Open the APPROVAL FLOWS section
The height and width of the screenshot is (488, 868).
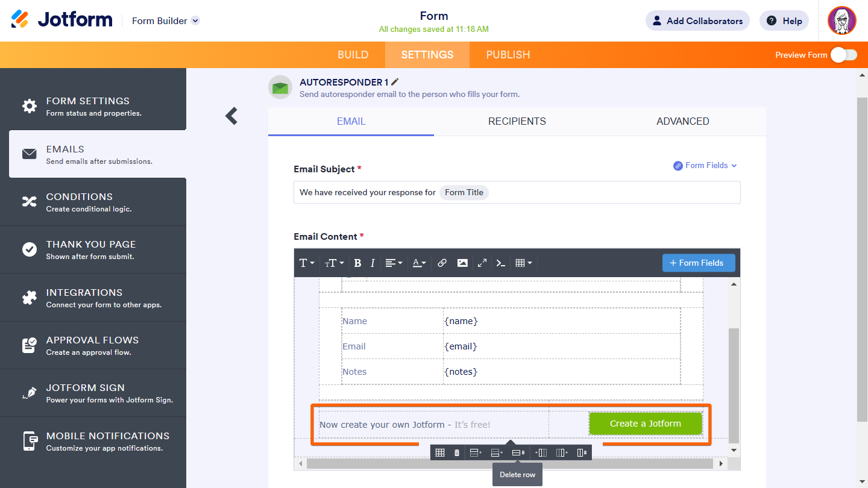pos(93,345)
